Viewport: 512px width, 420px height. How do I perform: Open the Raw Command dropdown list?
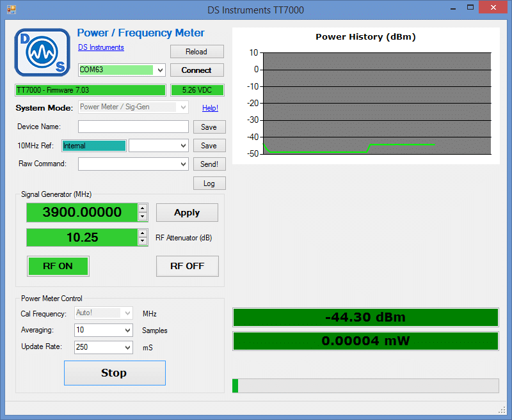183,164
